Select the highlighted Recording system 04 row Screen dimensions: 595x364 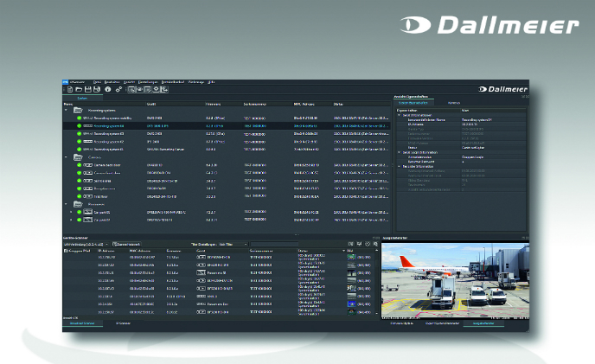tap(227, 125)
